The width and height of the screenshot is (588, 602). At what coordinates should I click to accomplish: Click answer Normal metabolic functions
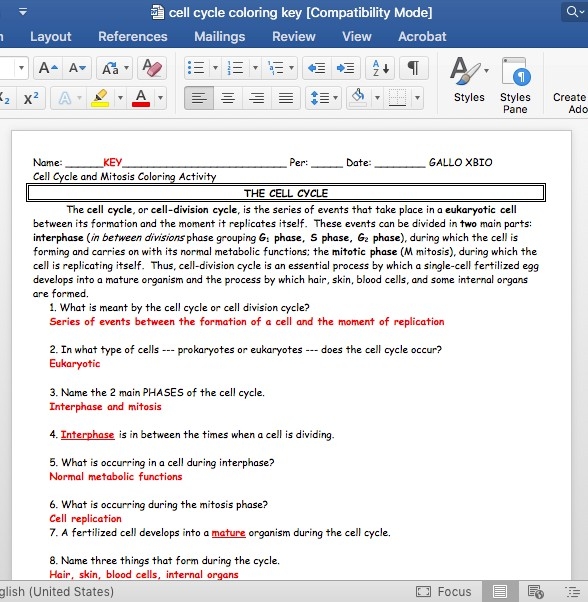[x=116, y=476]
